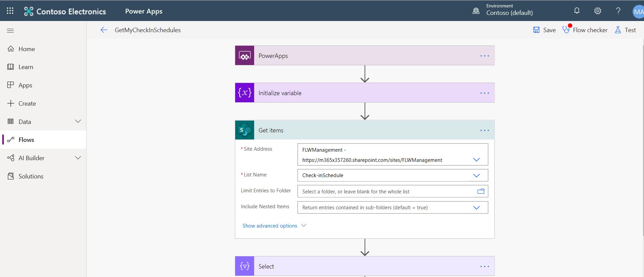Click the Learn book icon
This screenshot has width=644, height=277.
point(11,67)
